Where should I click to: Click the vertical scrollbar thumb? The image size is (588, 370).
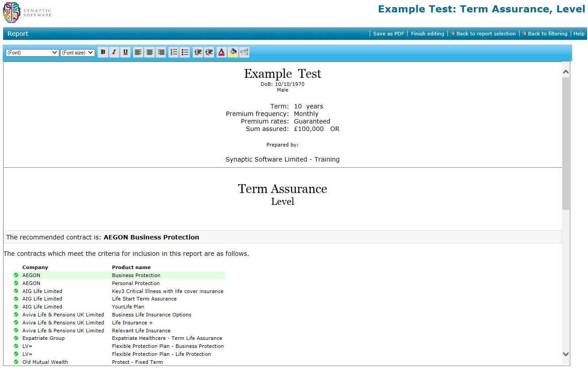coord(566,143)
